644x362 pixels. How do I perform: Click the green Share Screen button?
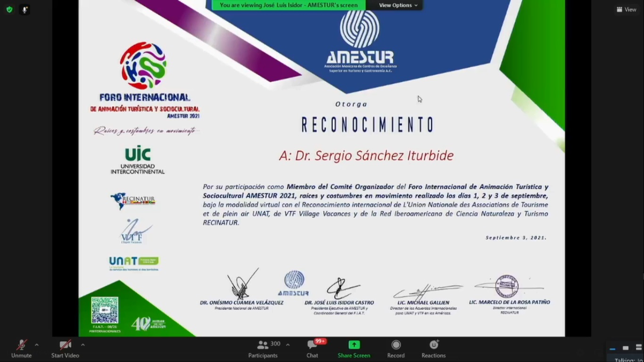(x=354, y=349)
